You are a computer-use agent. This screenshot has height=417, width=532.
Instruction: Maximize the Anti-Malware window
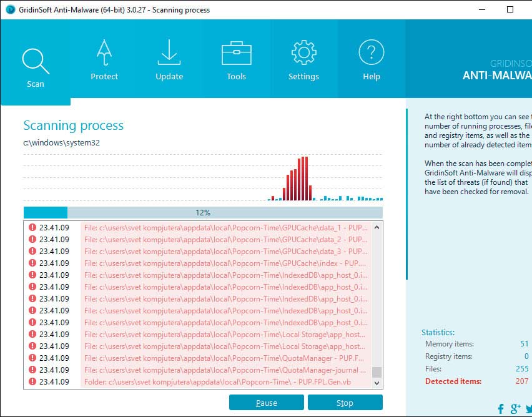[510, 9]
